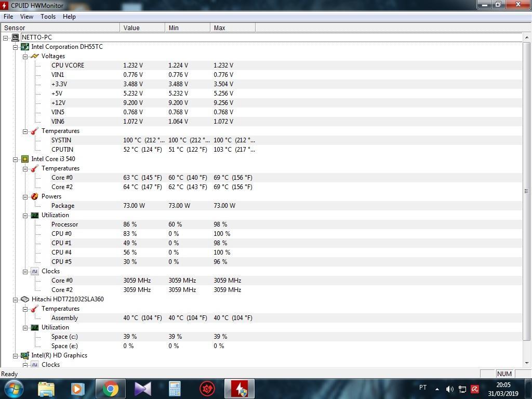
Task: Click the Avira antivirus tray icon
Action: coord(475,389)
